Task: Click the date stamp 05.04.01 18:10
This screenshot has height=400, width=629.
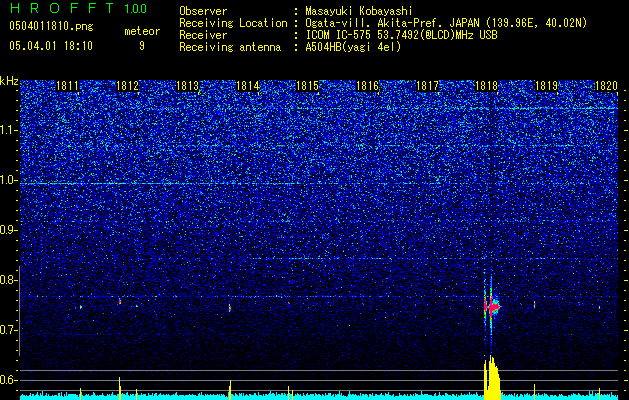Action: click(51, 45)
